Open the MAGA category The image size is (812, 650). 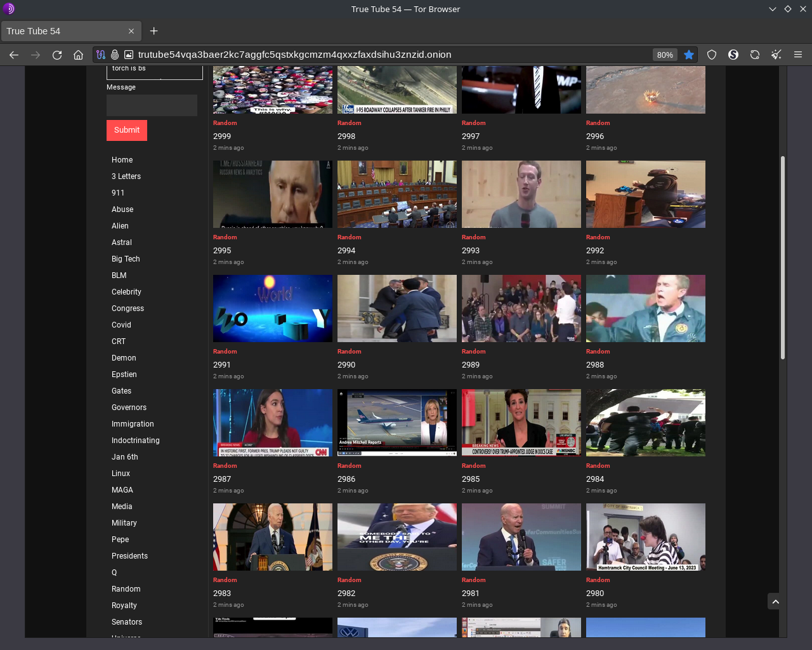pyautogui.click(x=122, y=490)
